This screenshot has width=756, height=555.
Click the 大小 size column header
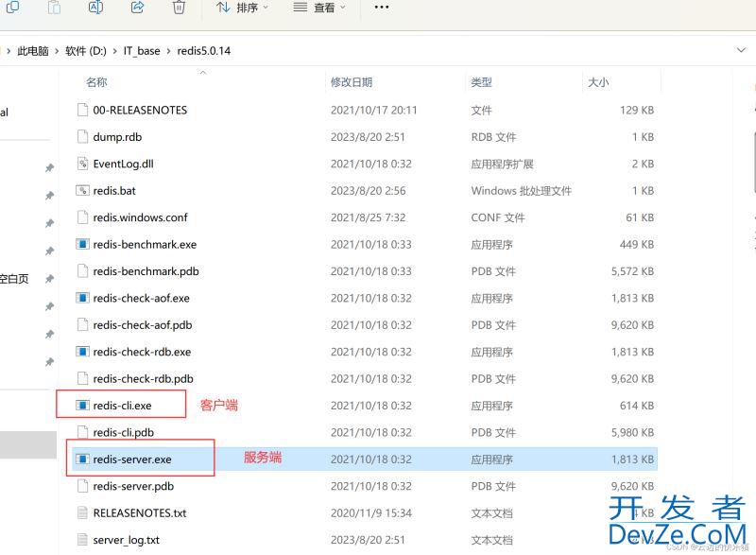click(x=598, y=83)
